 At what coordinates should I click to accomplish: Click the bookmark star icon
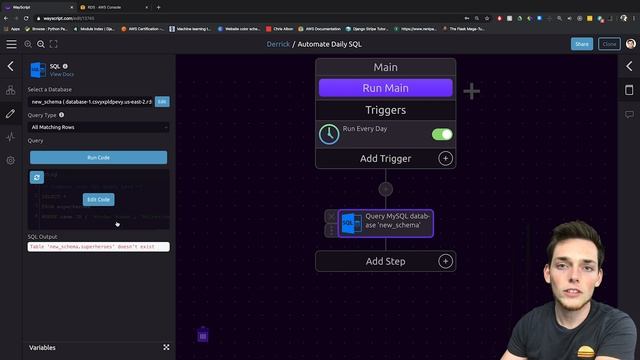487,18
